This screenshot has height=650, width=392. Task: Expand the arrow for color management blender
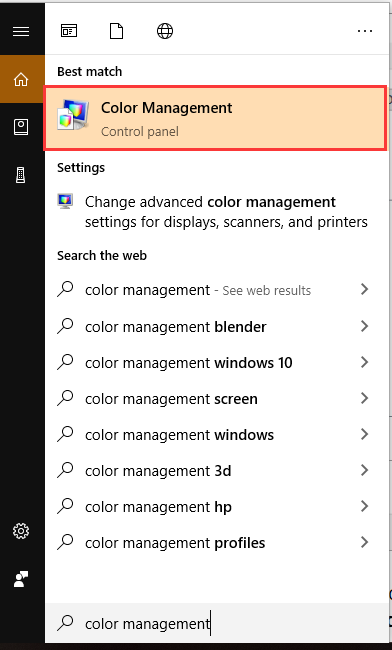365,326
